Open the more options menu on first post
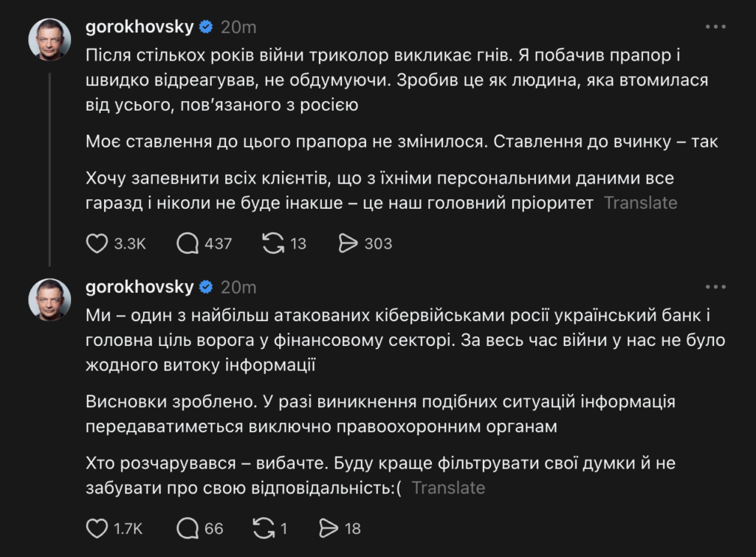Image resolution: width=756 pixels, height=557 pixels. pyautogui.click(x=716, y=27)
